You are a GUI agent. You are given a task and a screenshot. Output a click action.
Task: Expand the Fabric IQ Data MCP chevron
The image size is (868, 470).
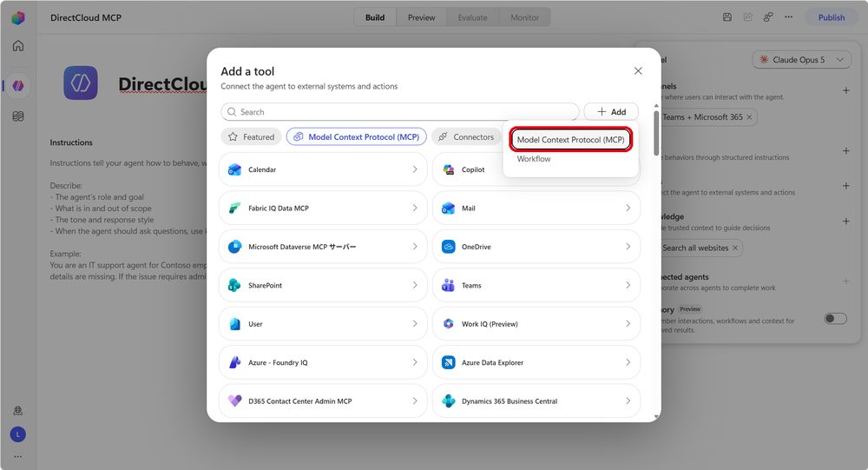(x=415, y=208)
